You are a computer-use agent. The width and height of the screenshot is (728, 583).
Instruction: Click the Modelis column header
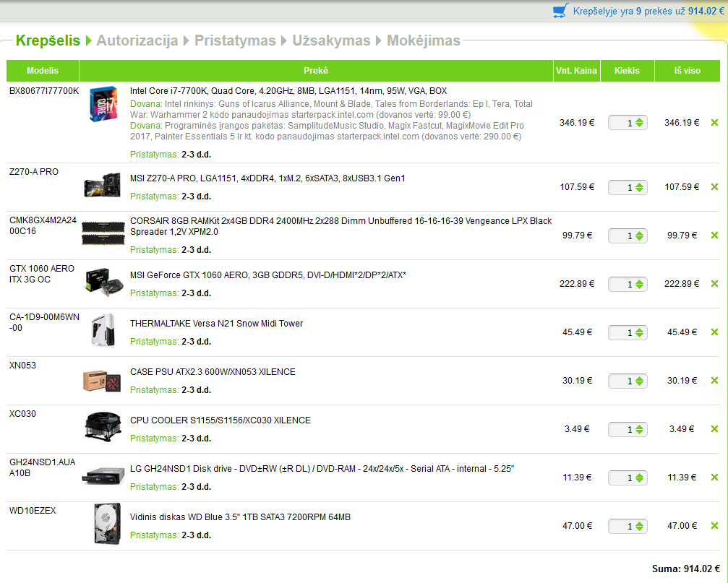(43, 71)
